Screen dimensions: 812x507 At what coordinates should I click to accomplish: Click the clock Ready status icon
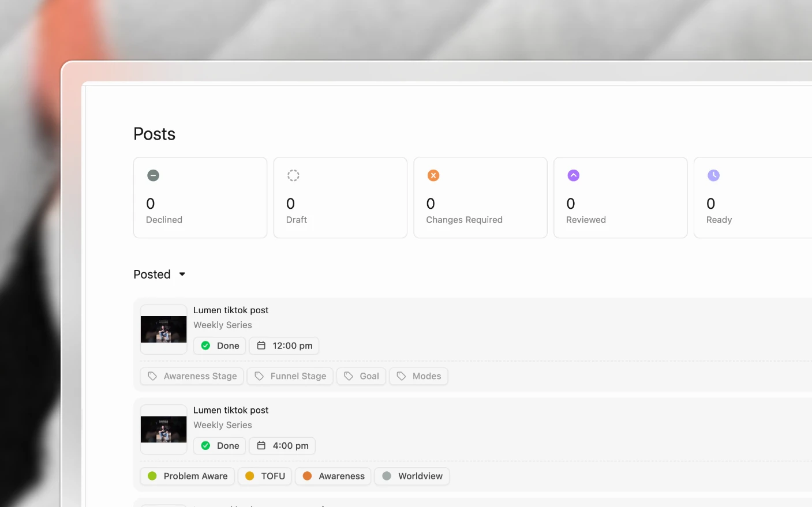713,175
